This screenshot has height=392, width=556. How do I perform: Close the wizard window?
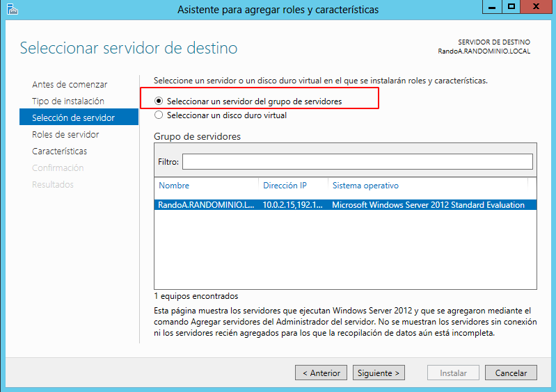(536, 7)
